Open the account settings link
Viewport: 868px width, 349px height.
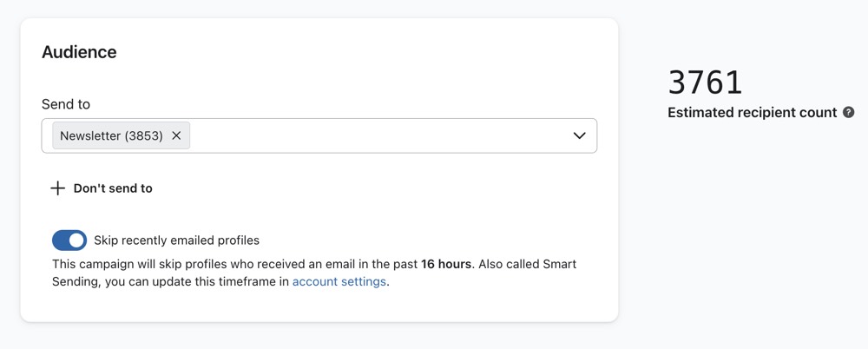(339, 281)
